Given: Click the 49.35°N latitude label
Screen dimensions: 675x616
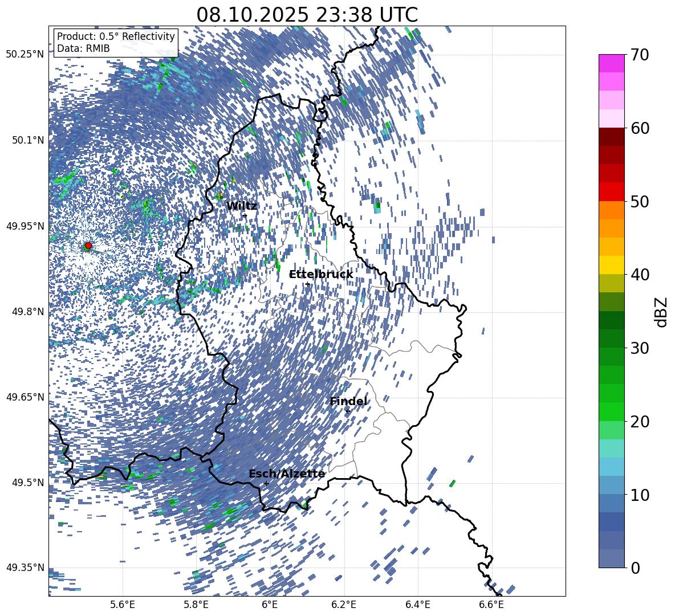Looking at the screenshot, I should click(25, 568).
